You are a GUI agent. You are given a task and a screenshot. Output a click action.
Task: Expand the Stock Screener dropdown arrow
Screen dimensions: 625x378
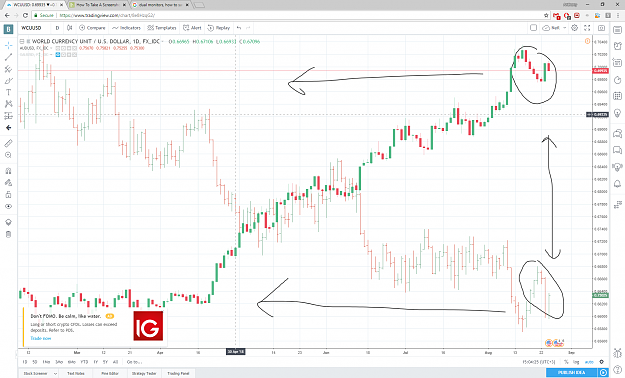point(55,373)
